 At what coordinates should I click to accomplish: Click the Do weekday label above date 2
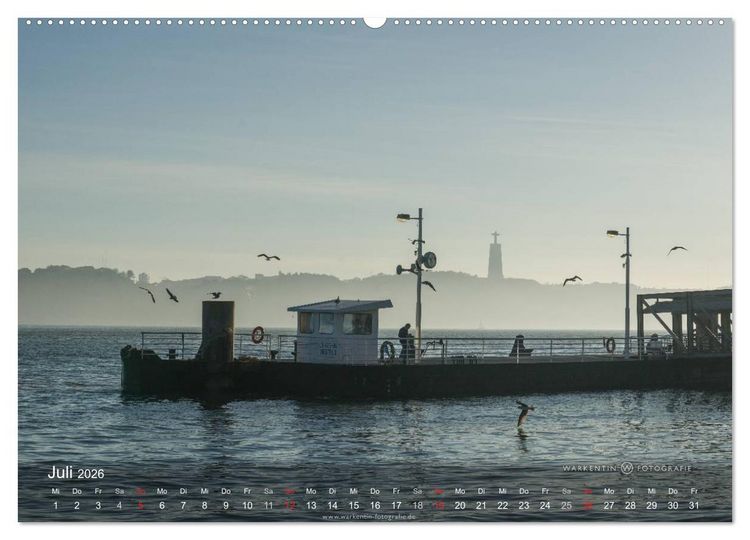(x=77, y=491)
